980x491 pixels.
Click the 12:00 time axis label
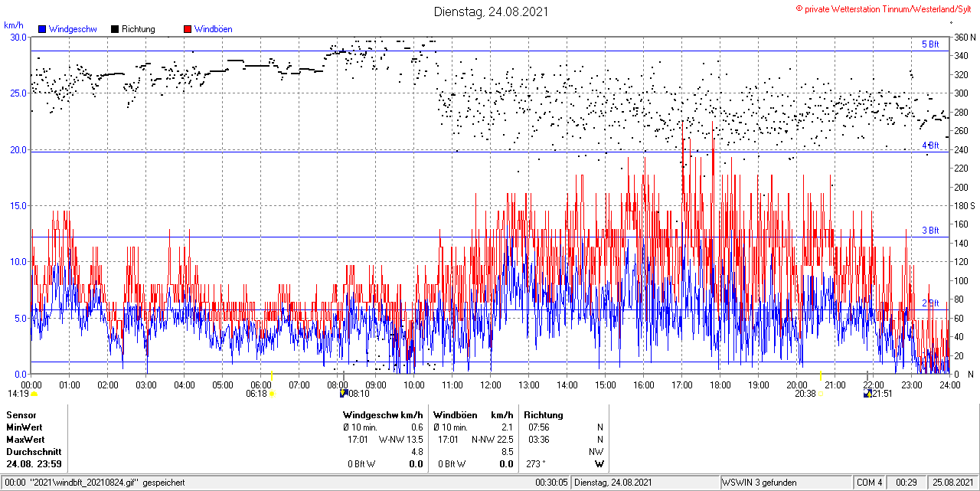pyautogui.click(x=491, y=385)
